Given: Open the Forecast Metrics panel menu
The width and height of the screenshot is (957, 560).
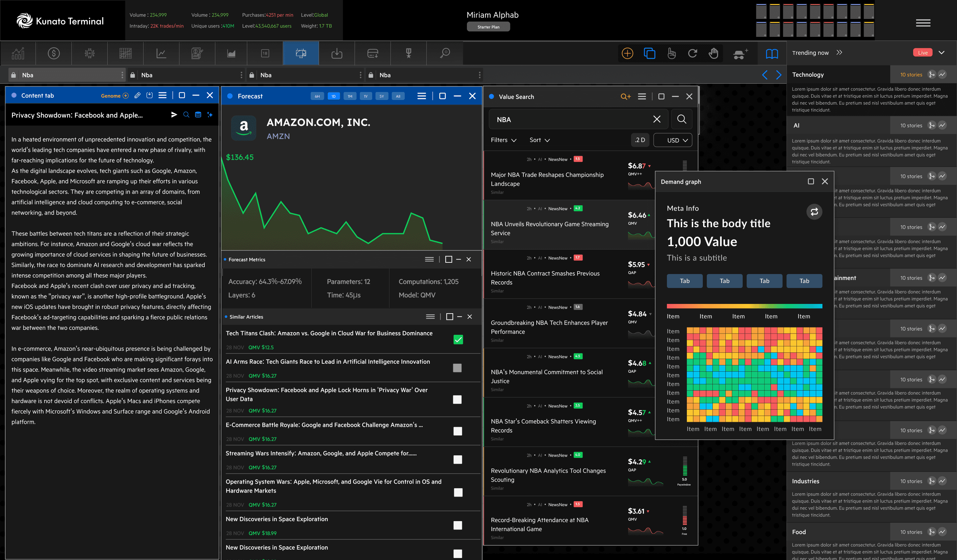Looking at the screenshot, I should tap(429, 259).
